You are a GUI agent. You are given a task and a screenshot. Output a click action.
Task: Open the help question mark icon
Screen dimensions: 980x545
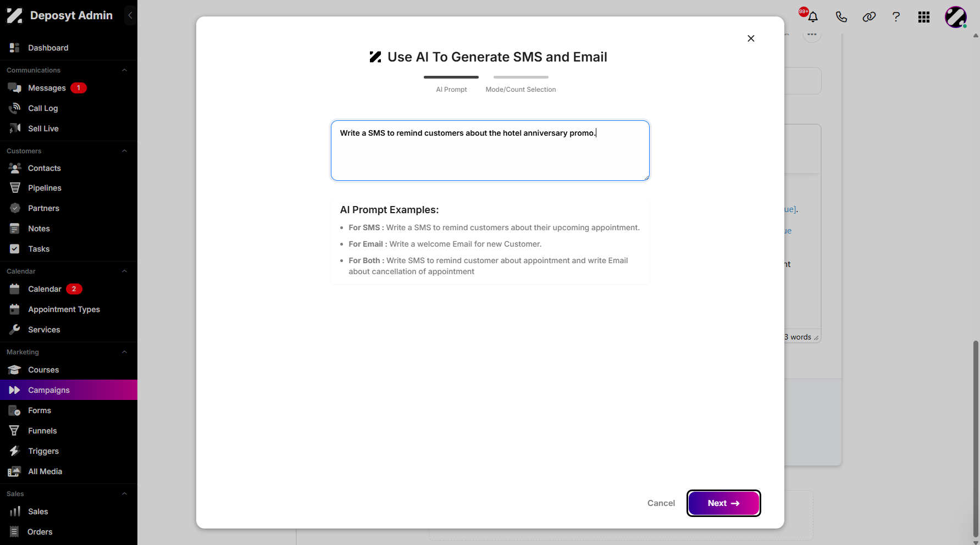896,17
